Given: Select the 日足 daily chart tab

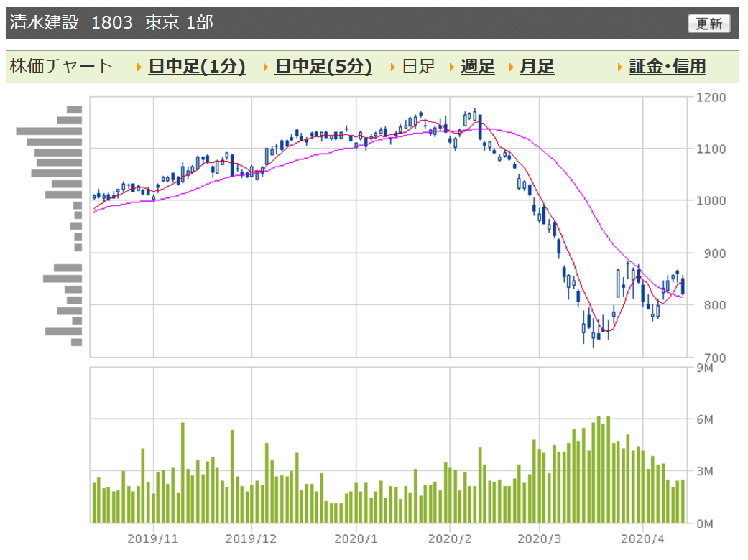Looking at the screenshot, I should (418, 66).
